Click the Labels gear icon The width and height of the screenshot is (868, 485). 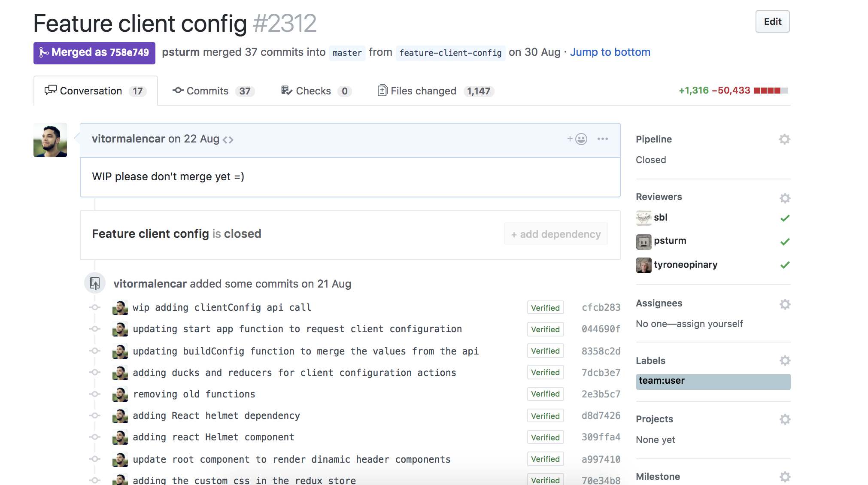(x=785, y=361)
